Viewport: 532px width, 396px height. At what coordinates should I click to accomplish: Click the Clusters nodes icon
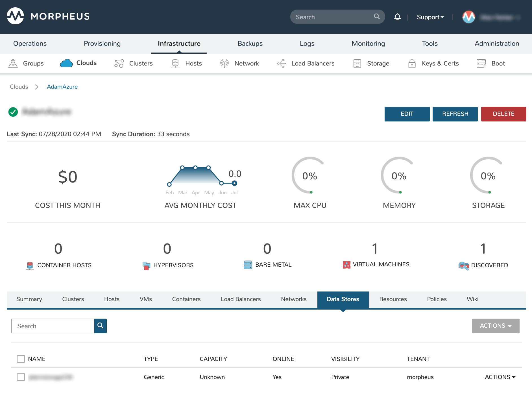(119, 64)
